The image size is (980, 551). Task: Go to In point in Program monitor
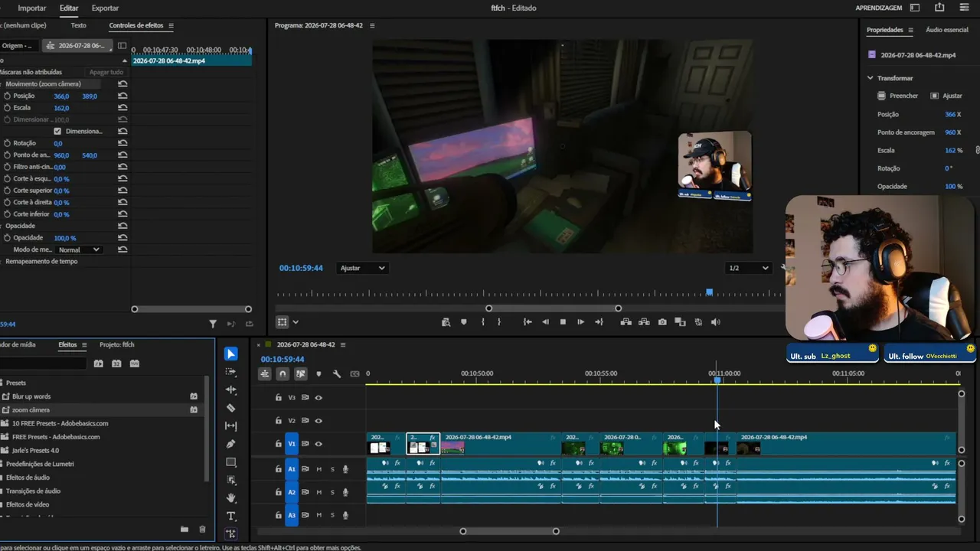(x=528, y=322)
